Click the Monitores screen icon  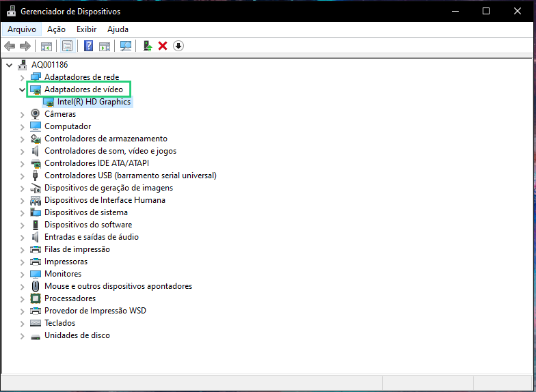click(36, 274)
